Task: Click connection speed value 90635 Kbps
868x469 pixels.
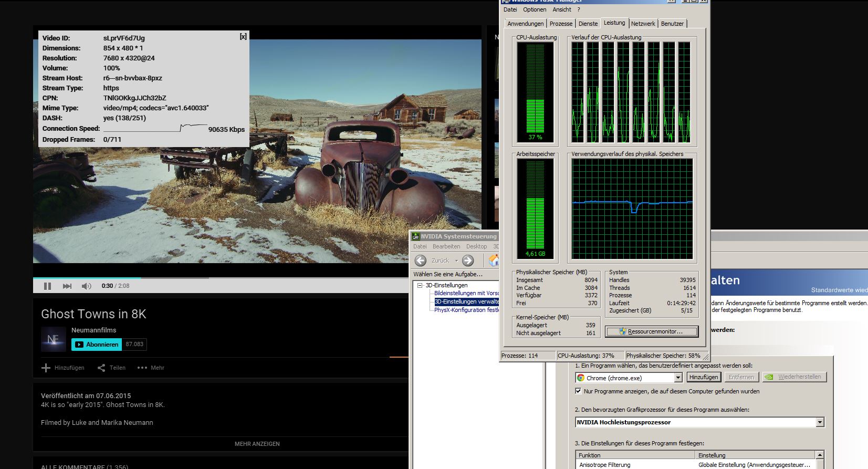Action: (x=226, y=129)
